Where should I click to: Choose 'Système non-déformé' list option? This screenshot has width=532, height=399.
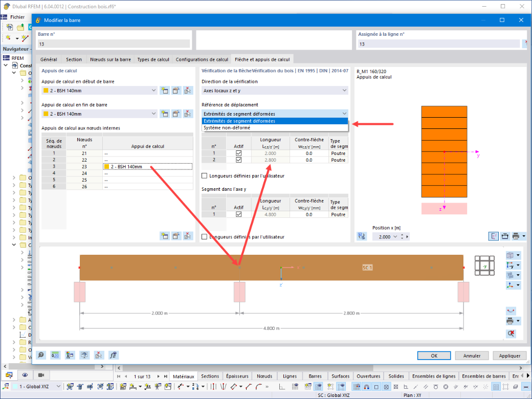click(275, 128)
